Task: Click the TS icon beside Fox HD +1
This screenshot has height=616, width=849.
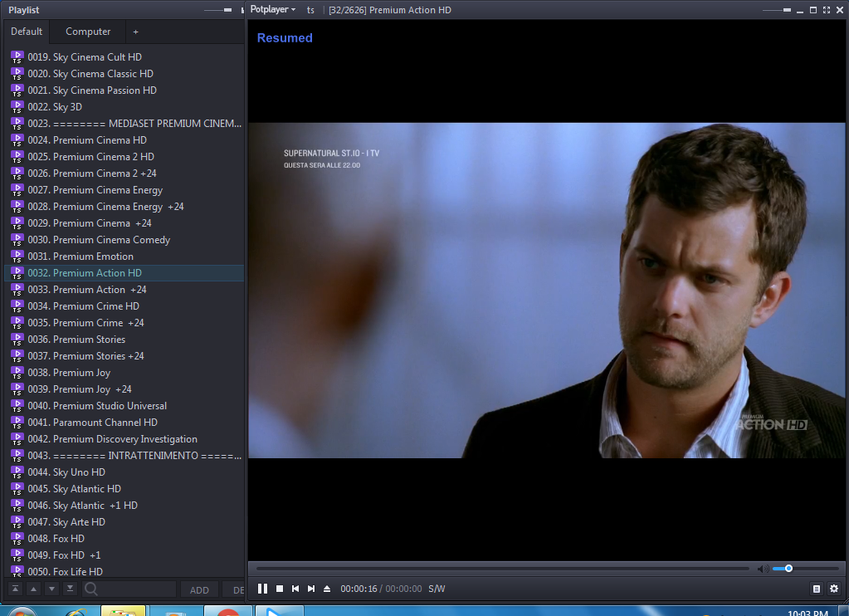Action: pos(17,555)
